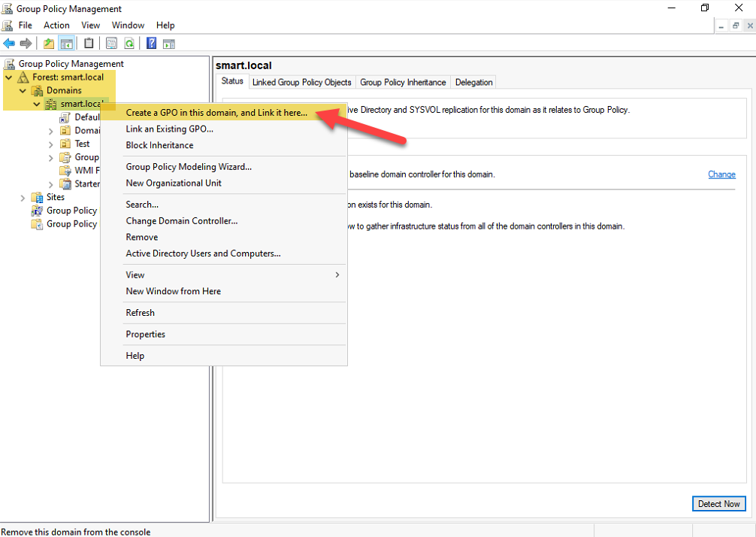Open Active Directory Users and Computers
The image size is (756, 537).
click(x=224, y=253)
